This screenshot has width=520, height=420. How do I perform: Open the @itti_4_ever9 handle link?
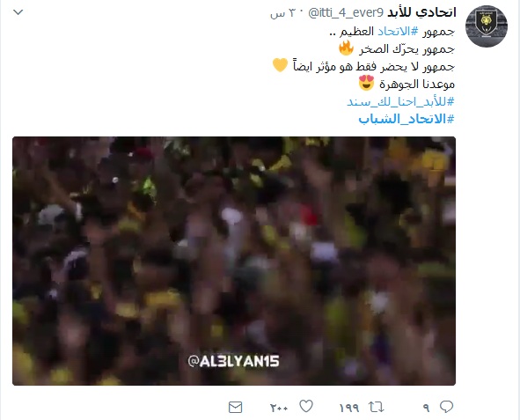click(346, 13)
